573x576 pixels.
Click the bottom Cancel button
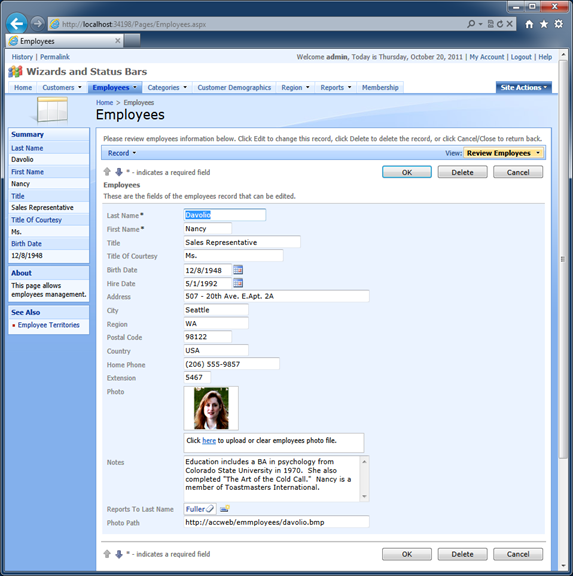pyautogui.click(x=518, y=554)
